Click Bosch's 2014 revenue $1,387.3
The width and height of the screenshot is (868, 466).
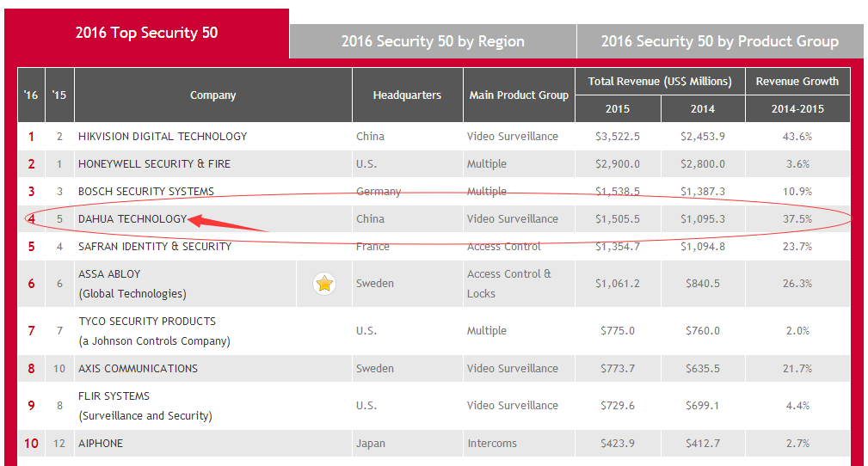pyautogui.click(x=703, y=192)
